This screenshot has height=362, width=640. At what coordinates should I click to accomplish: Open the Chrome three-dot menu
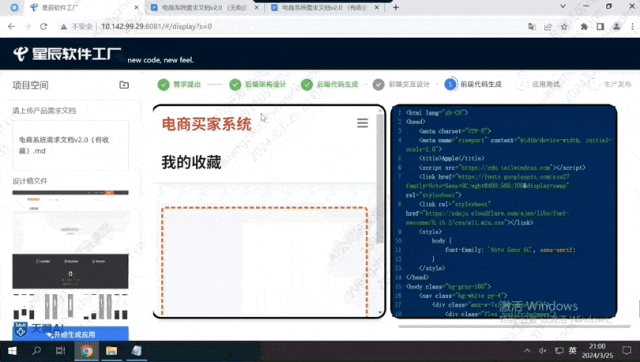coord(632,27)
